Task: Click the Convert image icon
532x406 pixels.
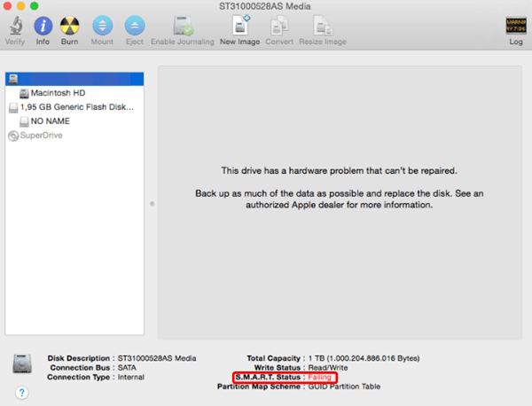Action: tap(279, 26)
